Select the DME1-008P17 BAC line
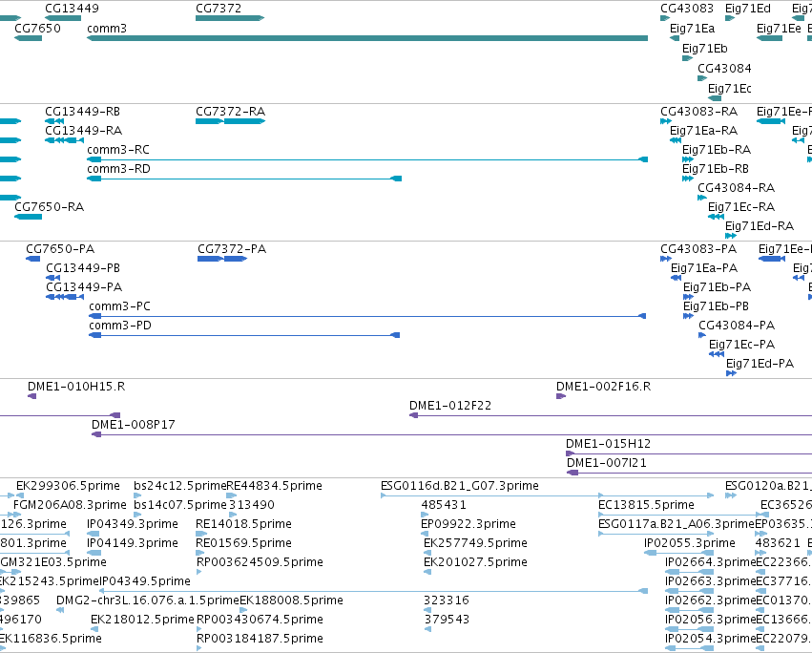Viewport: 812px width, 653px height. point(451,434)
